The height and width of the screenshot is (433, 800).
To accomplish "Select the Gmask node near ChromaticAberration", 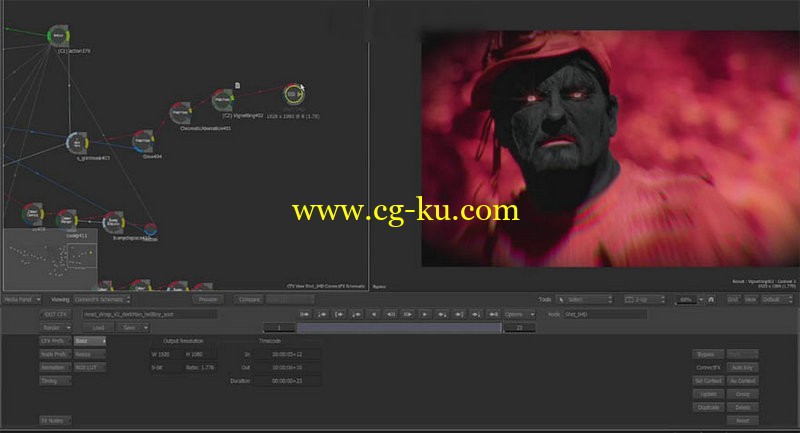I will coord(143,141).
